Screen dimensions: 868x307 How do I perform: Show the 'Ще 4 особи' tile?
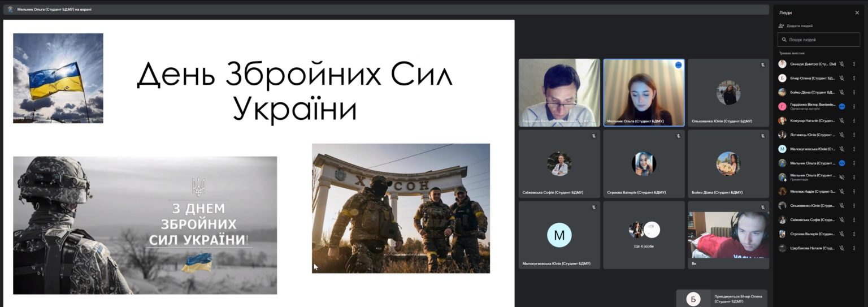coord(644,235)
